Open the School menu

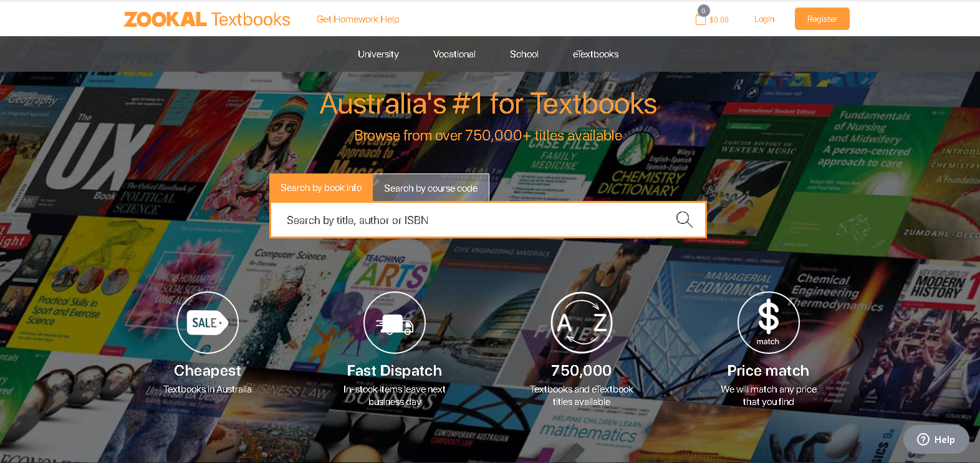[x=524, y=54]
